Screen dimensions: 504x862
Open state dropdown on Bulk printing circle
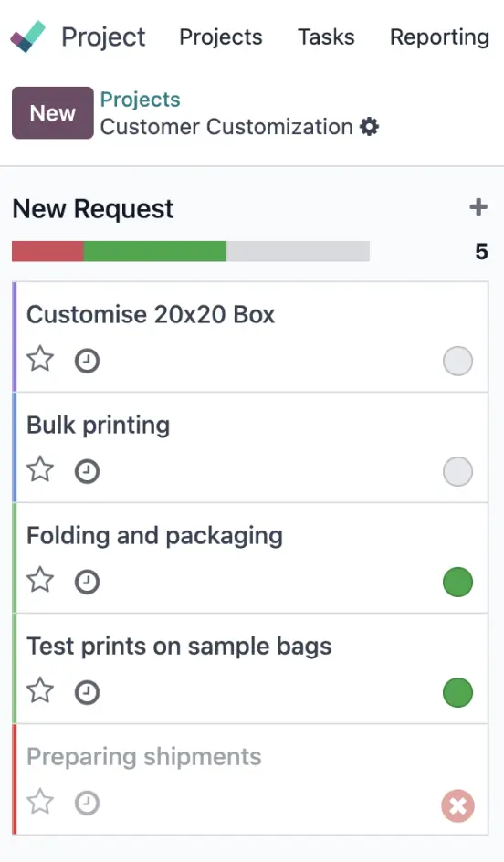tap(457, 472)
